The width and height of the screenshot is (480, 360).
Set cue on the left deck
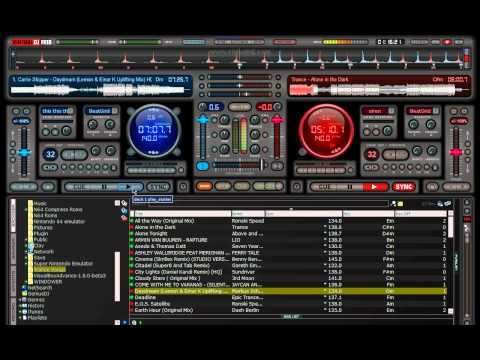pyautogui.click(x=79, y=187)
